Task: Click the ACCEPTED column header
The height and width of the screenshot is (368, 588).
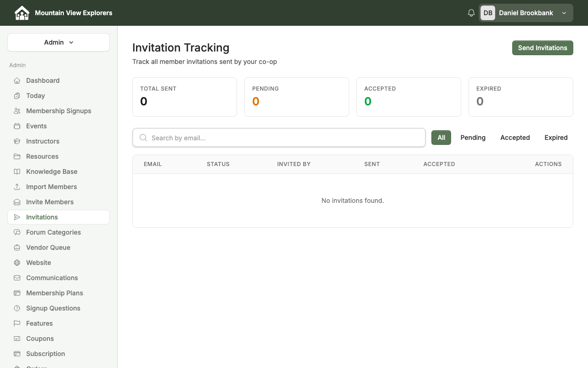Action: tap(439, 164)
